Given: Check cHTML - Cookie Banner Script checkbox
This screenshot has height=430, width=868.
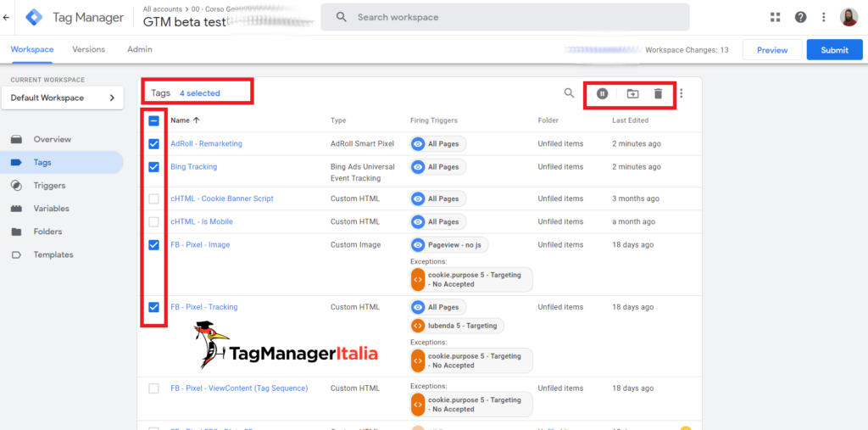Looking at the screenshot, I should pyautogui.click(x=154, y=198).
